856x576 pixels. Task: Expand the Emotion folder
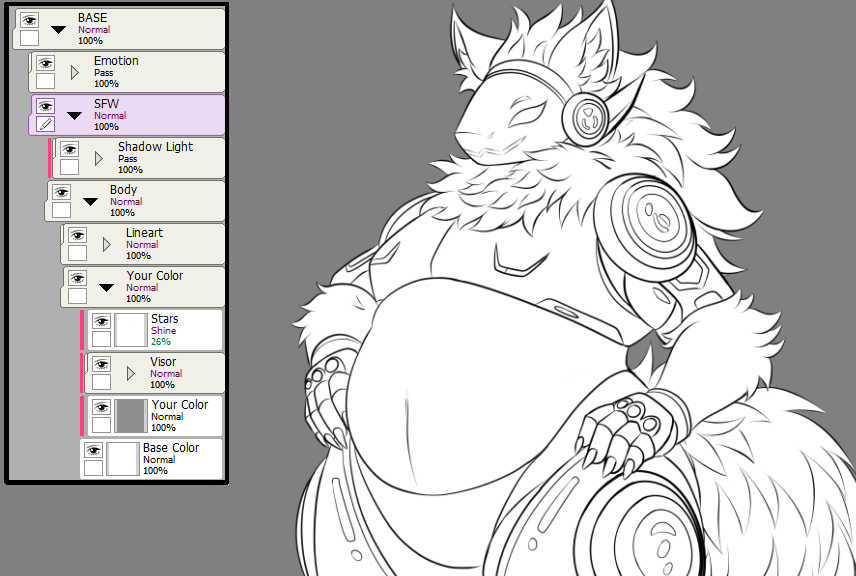tap(75, 72)
